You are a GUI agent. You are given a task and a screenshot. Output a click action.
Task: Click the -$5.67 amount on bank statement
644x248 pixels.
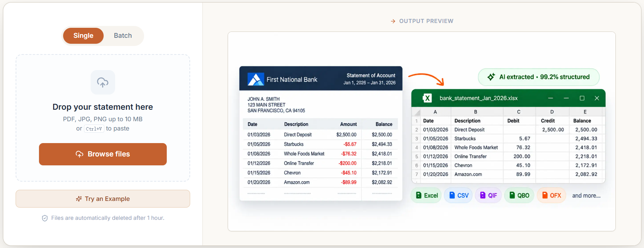pyautogui.click(x=350, y=144)
